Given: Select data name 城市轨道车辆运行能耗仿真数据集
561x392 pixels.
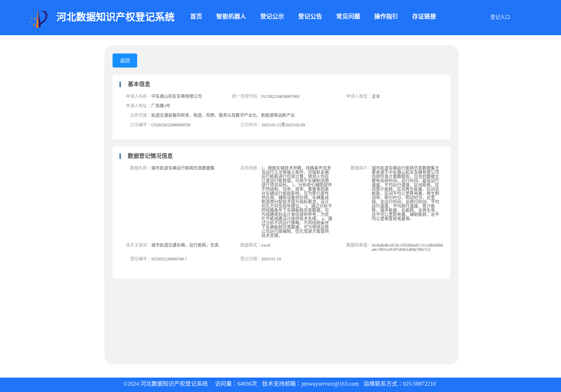Looking at the screenshot, I should [x=183, y=168].
